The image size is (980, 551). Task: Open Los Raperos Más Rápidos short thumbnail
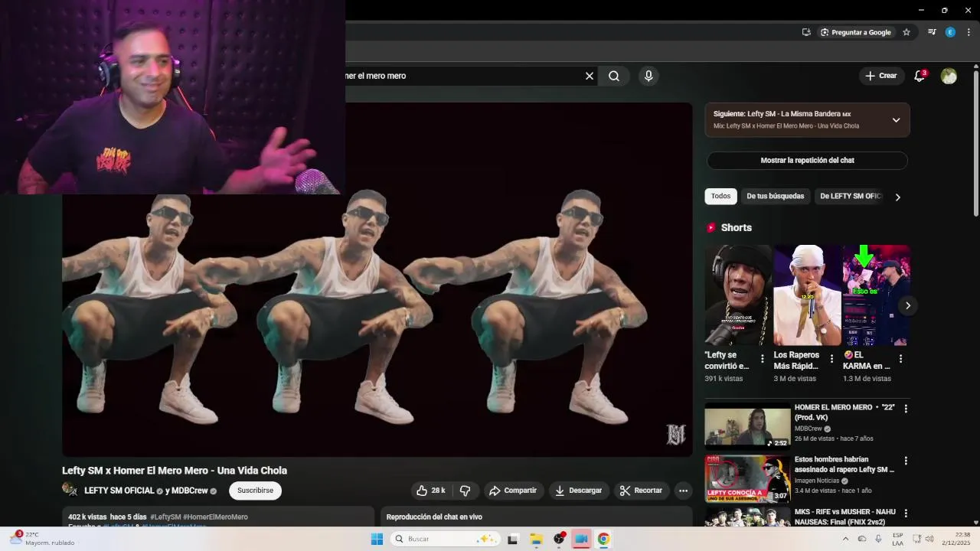[x=807, y=295]
